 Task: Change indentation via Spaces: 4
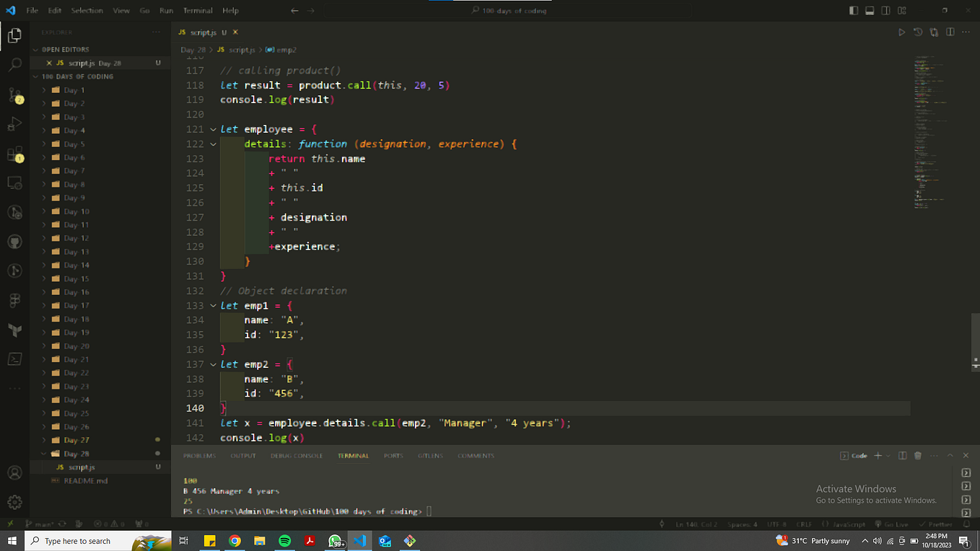[743, 524]
